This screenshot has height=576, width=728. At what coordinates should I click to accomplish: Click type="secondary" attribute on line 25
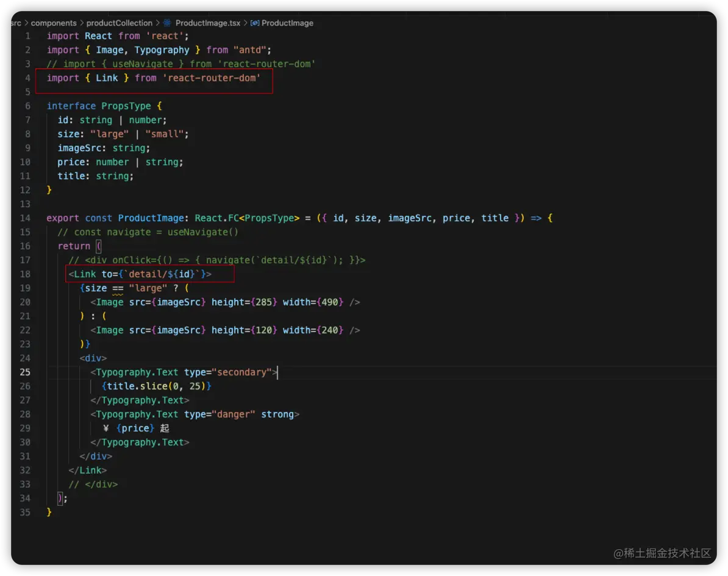click(227, 372)
